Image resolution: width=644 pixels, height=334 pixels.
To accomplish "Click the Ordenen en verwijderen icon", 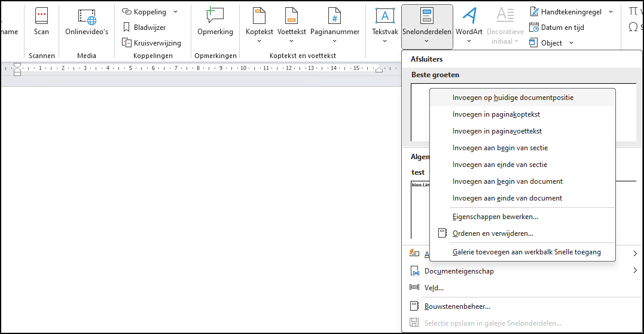I will [441, 233].
